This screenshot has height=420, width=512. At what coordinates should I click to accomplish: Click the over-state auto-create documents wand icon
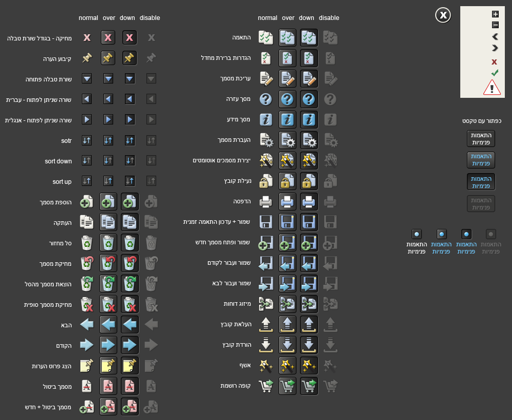(287, 161)
